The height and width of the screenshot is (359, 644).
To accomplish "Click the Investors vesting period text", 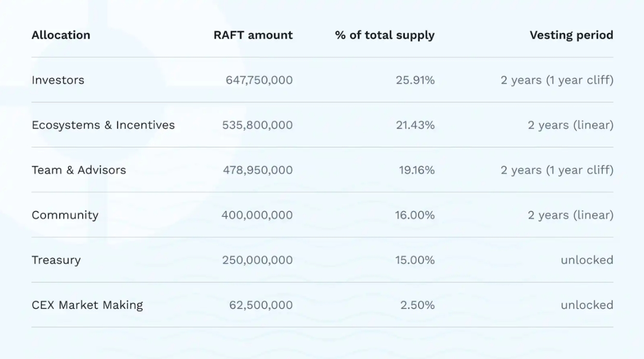I will [x=556, y=80].
